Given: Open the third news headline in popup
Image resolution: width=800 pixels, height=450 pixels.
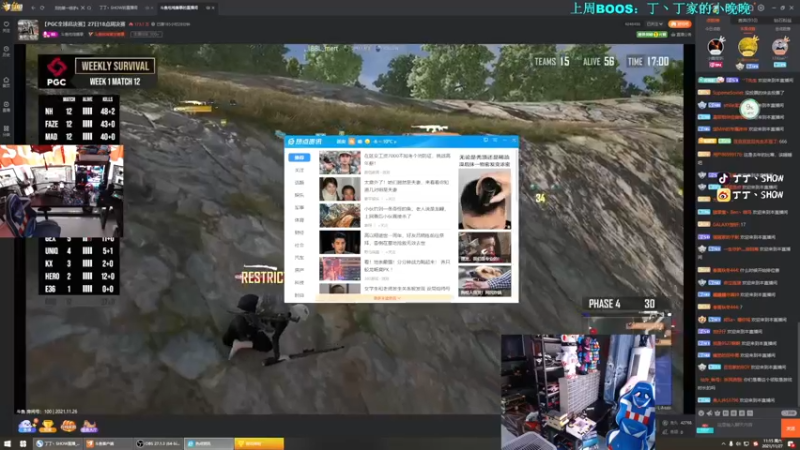Looking at the screenshot, I should 406,212.
